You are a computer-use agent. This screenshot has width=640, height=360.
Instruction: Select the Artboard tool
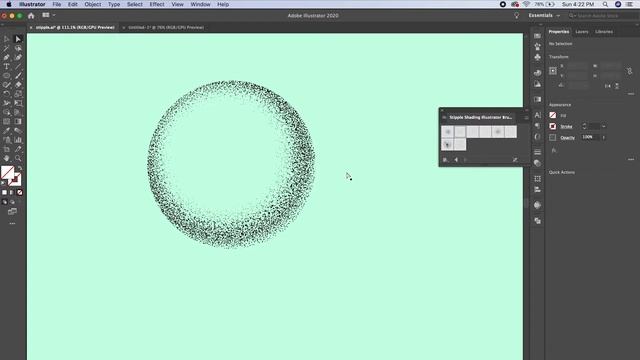6,149
